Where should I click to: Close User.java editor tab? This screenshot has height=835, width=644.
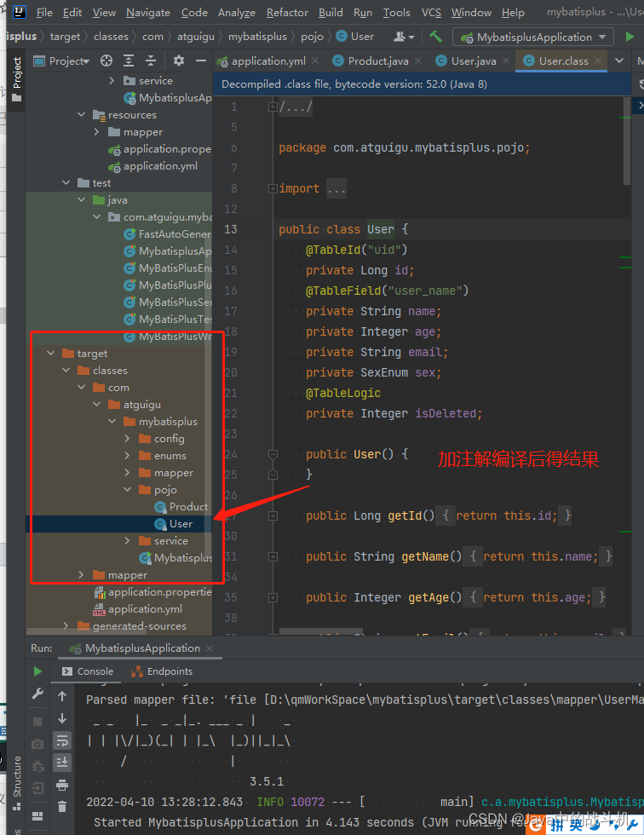click(x=506, y=60)
